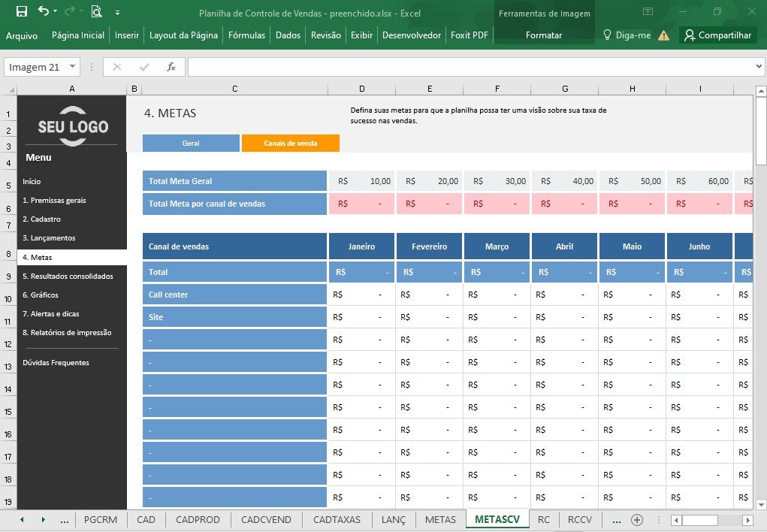Open Print Preview icon in quick access toolbar
The image size is (767, 532).
(x=96, y=11)
